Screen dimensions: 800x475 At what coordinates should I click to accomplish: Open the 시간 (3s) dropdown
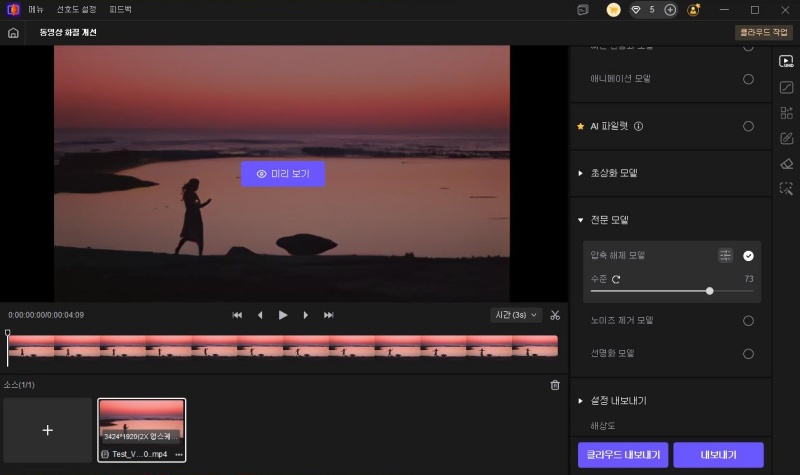pyautogui.click(x=516, y=315)
